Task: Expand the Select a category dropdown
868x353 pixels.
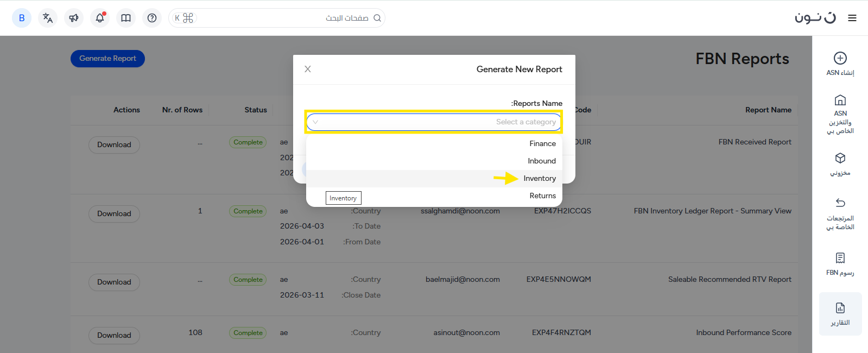Action: click(x=433, y=122)
